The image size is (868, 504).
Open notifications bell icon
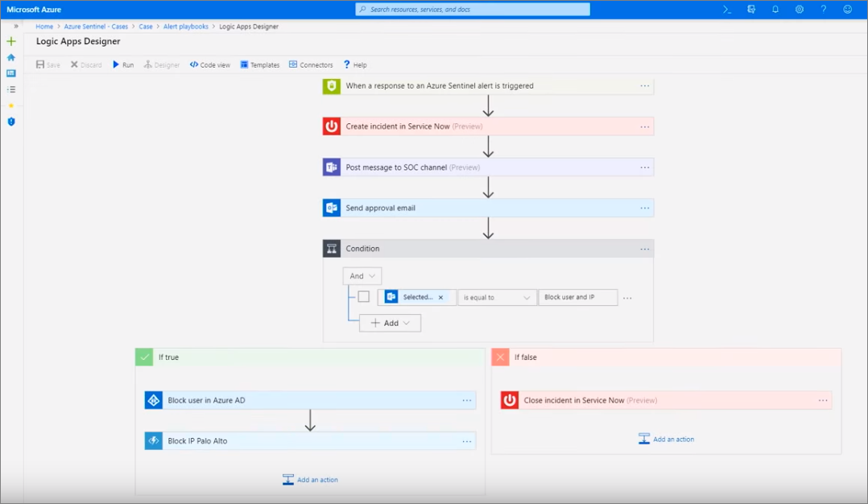click(x=775, y=10)
